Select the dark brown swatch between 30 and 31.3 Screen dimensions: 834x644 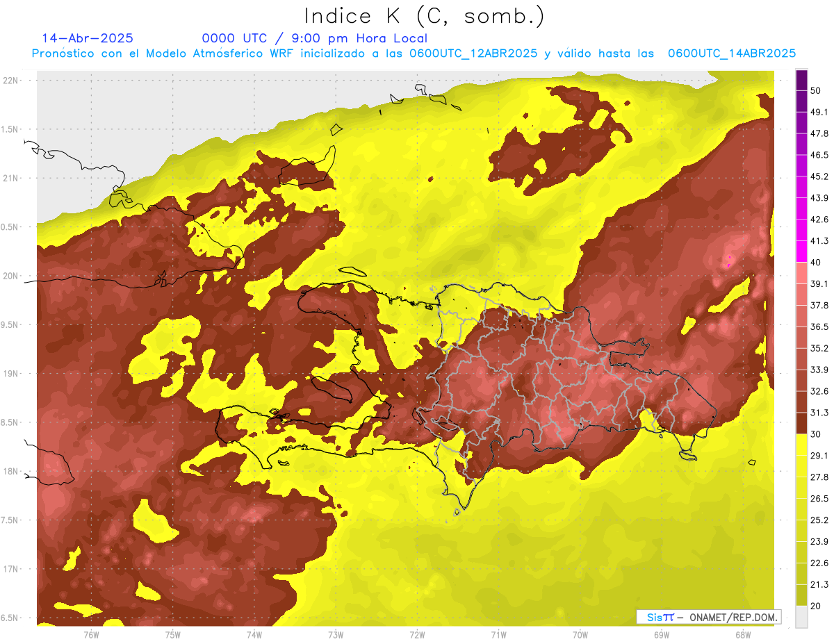click(x=801, y=423)
